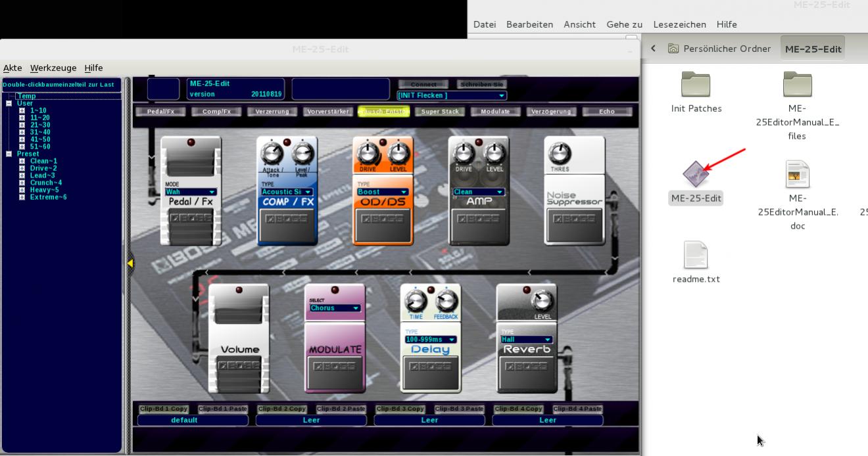The image size is (868, 456).
Task: Click the Persönlicher Ordner breadcrumb
Action: tap(719, 49)
